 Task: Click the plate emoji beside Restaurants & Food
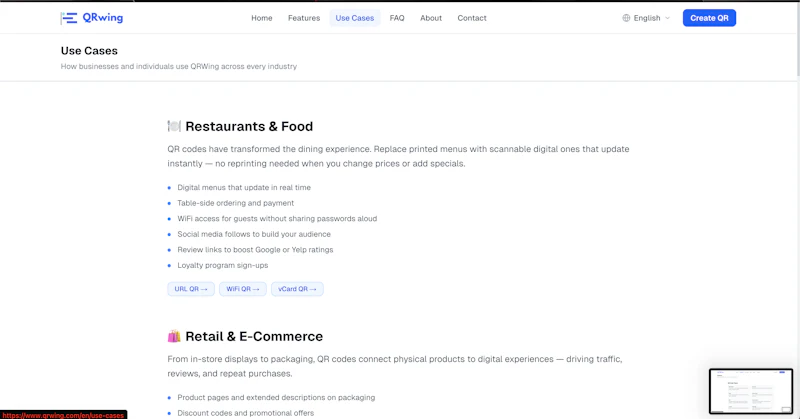pos(174,126)
